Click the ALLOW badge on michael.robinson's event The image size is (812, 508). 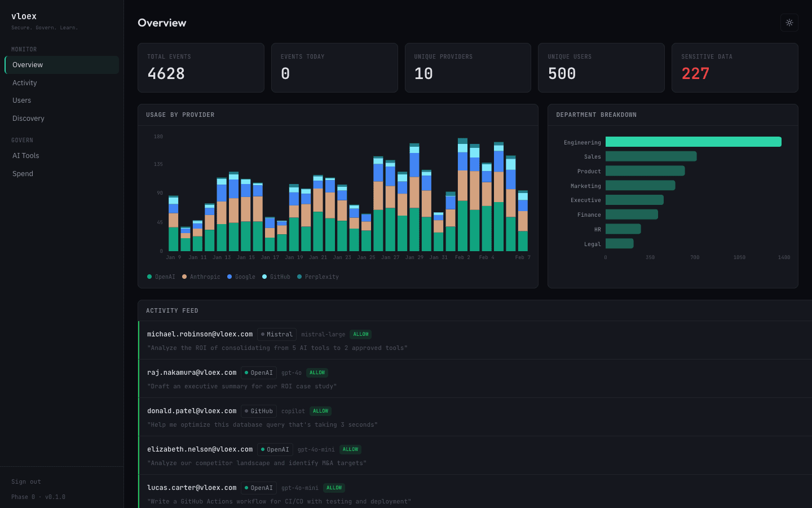(360, 334)
